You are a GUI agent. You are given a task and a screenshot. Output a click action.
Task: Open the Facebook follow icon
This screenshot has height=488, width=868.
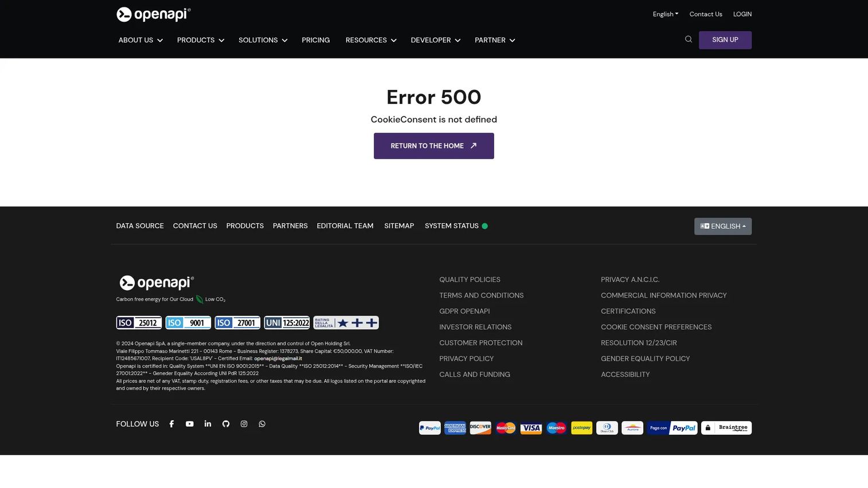point(171,424)
